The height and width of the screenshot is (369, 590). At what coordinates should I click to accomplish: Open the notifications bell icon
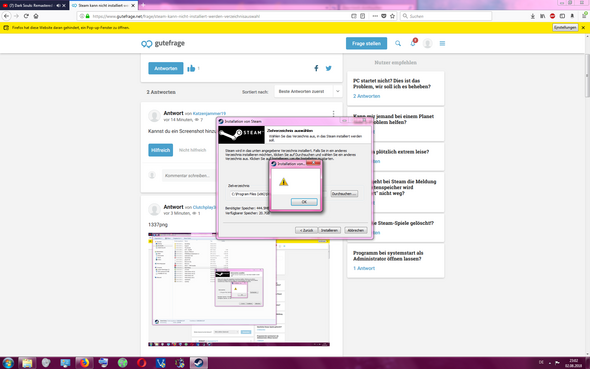(x=413, y=43)
